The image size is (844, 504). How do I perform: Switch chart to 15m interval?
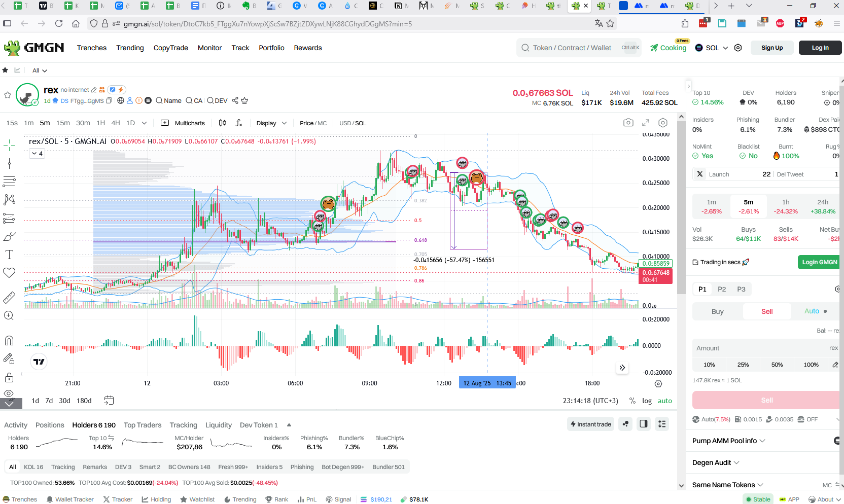[63, 123]
